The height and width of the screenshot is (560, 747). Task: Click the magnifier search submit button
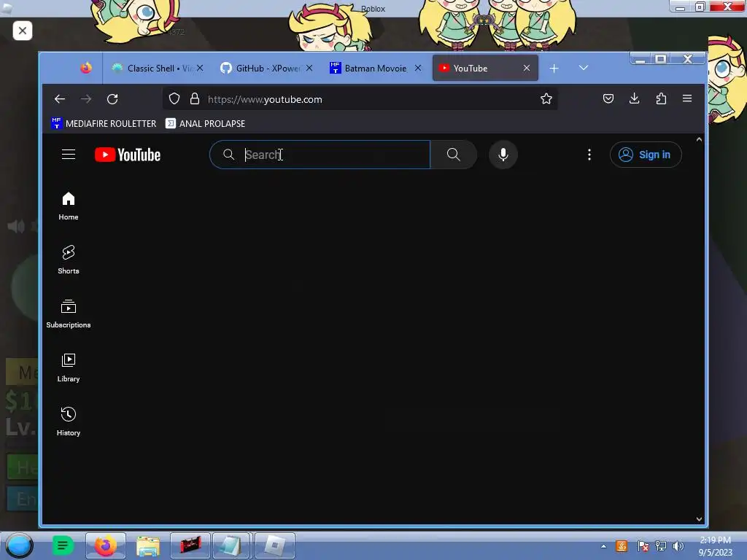click(454, 155)
